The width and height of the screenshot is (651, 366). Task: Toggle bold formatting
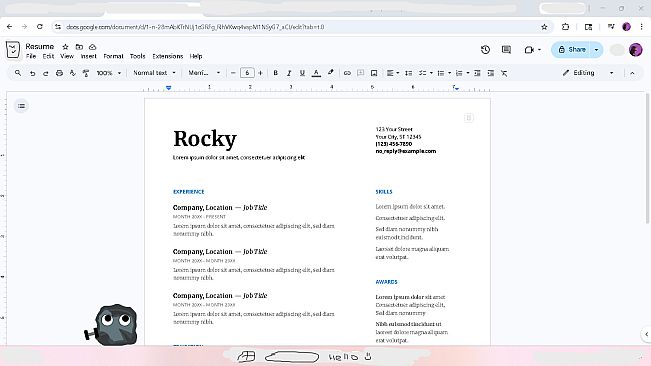click(x=275, y=73)
